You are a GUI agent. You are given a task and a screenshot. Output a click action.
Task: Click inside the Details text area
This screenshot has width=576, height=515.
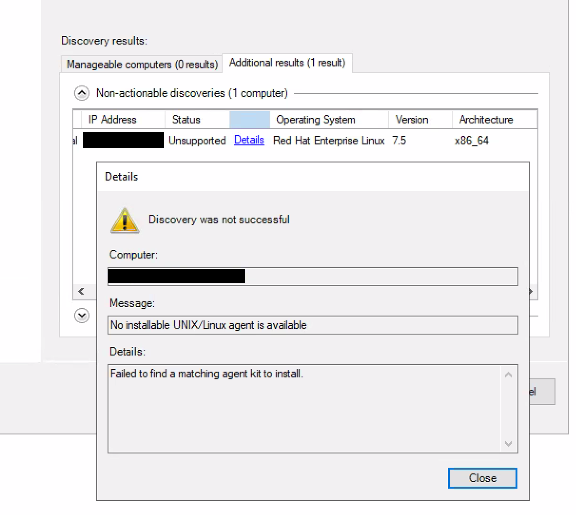pyautogui.click(x=305, y=408)
